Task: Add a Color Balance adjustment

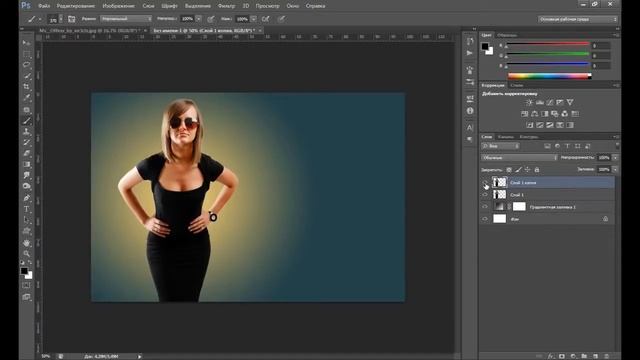Action: (x=535, y=114)
